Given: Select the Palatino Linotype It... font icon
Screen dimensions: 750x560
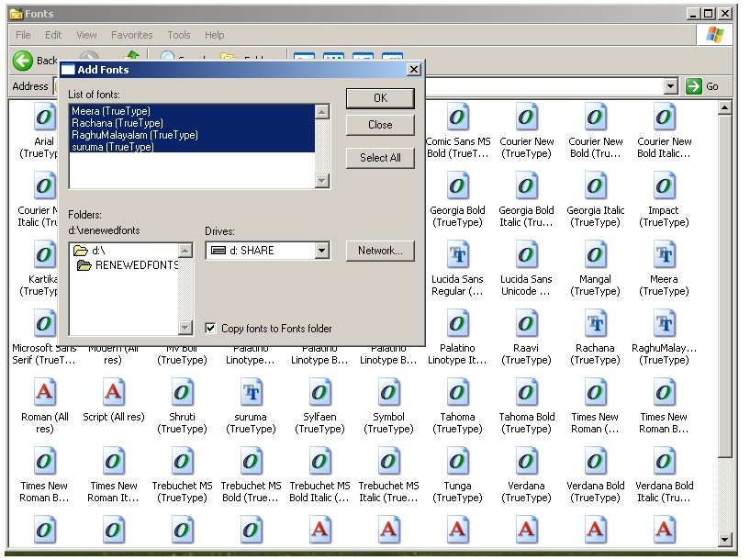Looking at the screenshot, I should pyautogui.click(x=457, y=324).
